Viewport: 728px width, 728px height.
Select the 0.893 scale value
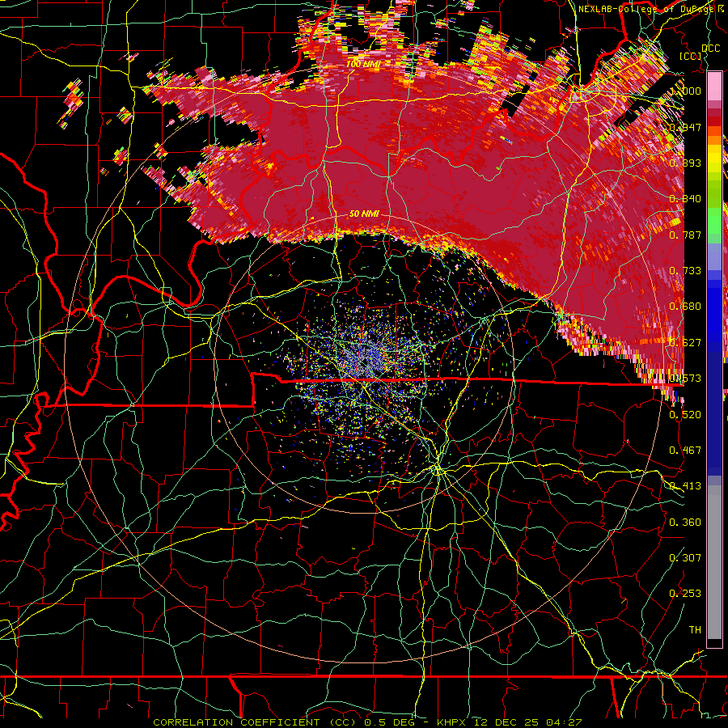click(685, 163)
